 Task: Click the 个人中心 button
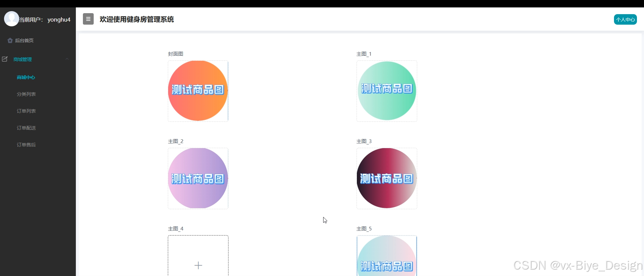tap(625, 20)
